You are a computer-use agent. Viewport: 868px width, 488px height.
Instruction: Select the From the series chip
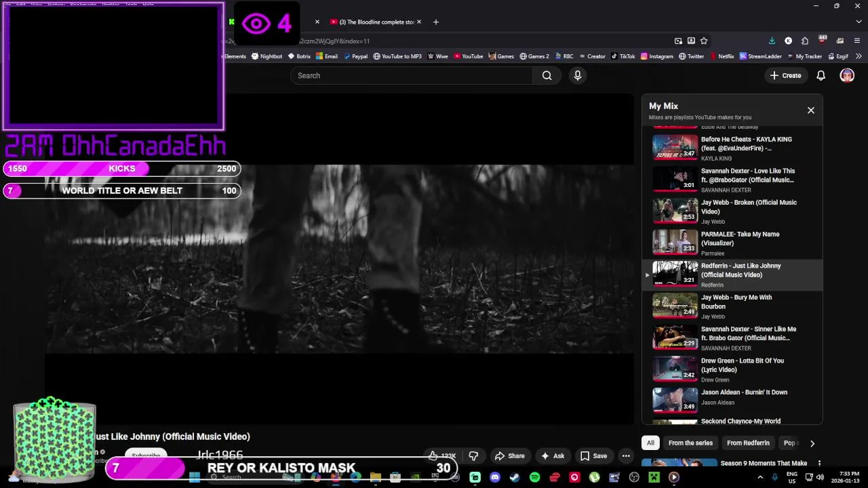pos(690,443)
